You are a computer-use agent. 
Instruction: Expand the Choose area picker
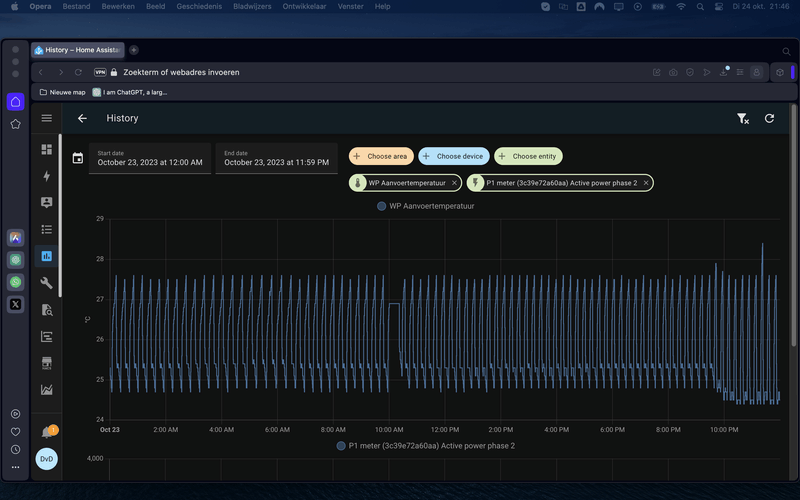(x=380, y=156)
